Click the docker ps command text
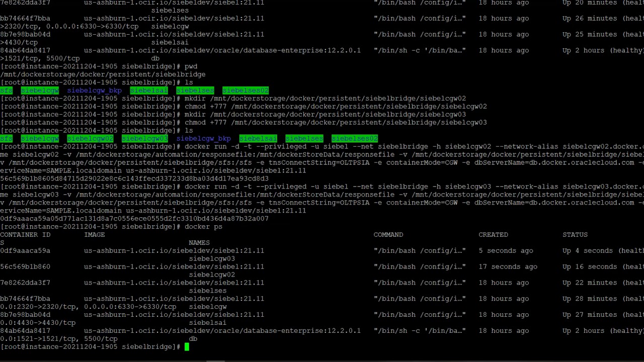 pos(203,227)
